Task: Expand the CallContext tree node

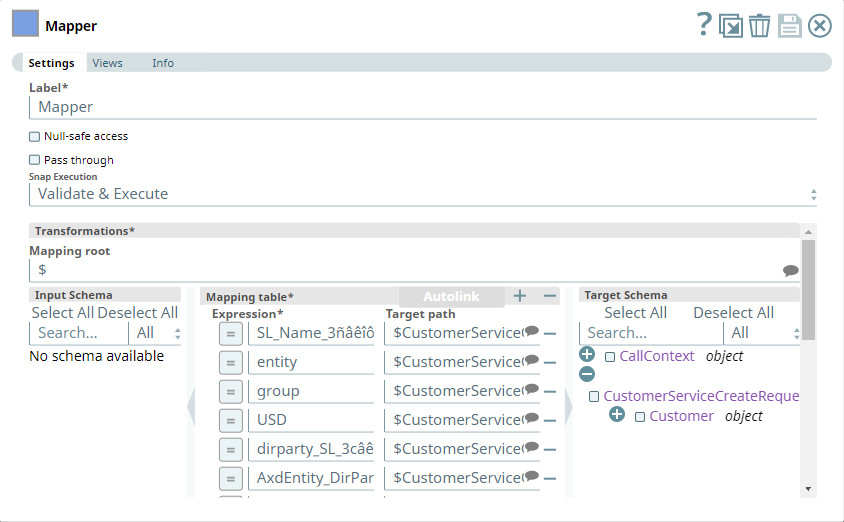Action: (x=587, y=355)
